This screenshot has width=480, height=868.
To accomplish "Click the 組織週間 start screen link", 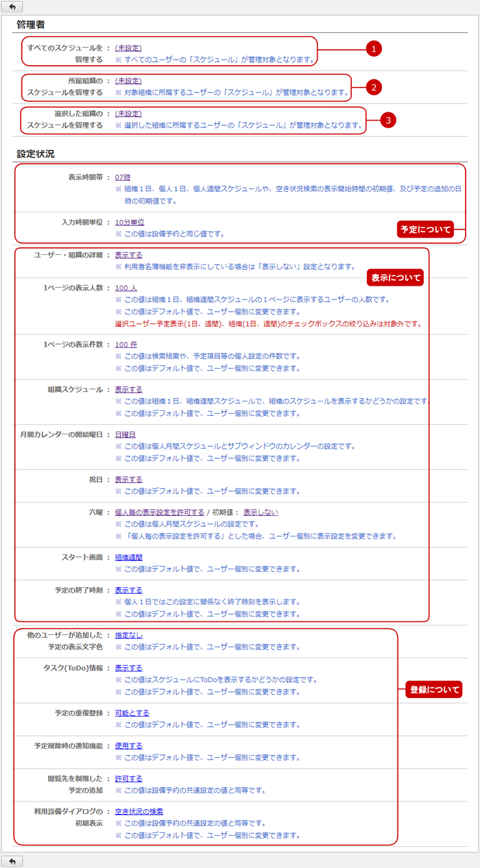I will tap(129, 558).
